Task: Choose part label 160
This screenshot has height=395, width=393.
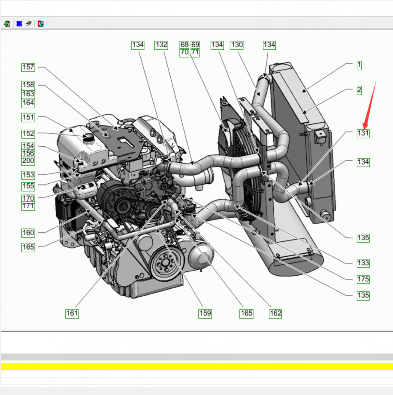Action: click(x=28, y=233)
